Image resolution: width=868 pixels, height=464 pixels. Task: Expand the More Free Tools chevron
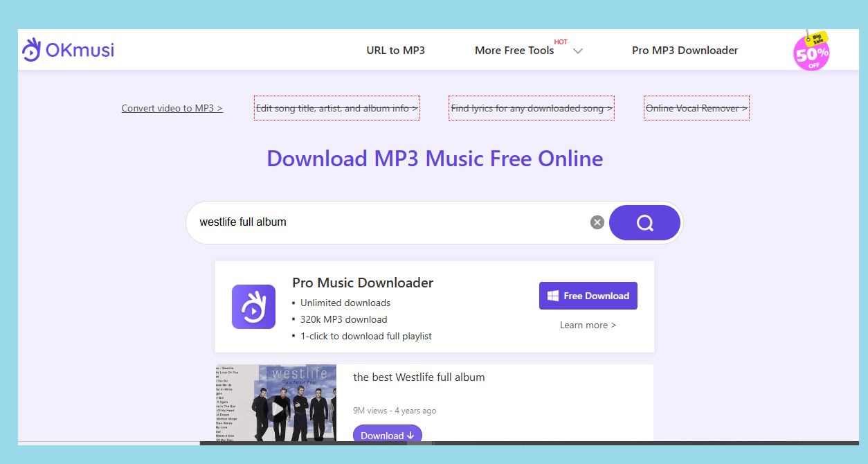tap(578, 51)
